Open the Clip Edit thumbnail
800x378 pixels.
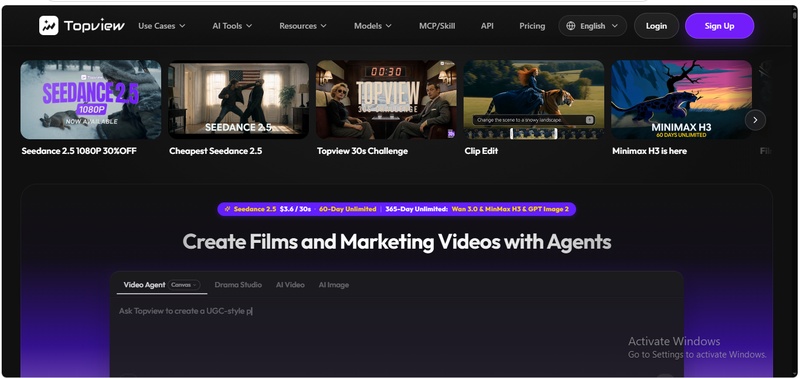coord(534,99)
